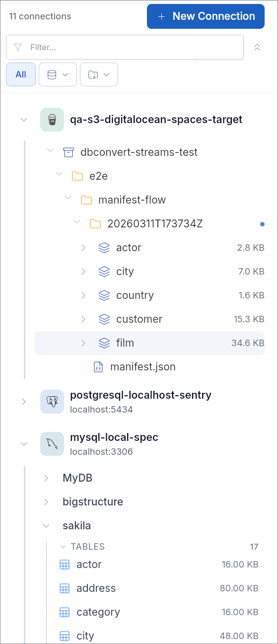Click the manifest-flow folder icon
This screenshot has width=278, height=644.
(x=86, y=200)
